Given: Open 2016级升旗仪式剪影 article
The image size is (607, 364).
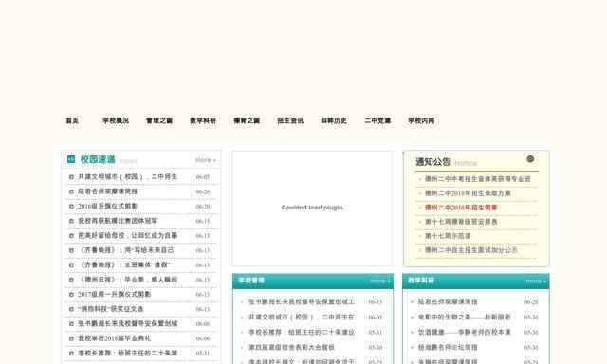Looking at the screenshot, I should pos(107,207).
